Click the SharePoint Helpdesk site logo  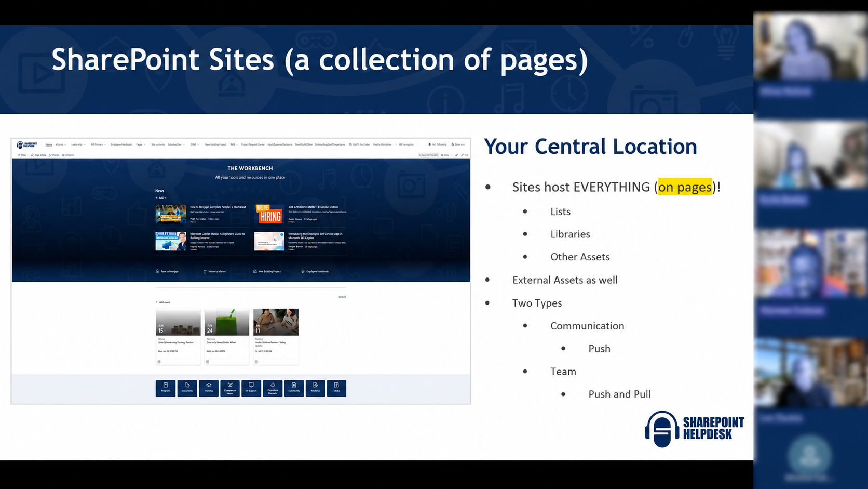pyautogui.click(x=27, y=145)
